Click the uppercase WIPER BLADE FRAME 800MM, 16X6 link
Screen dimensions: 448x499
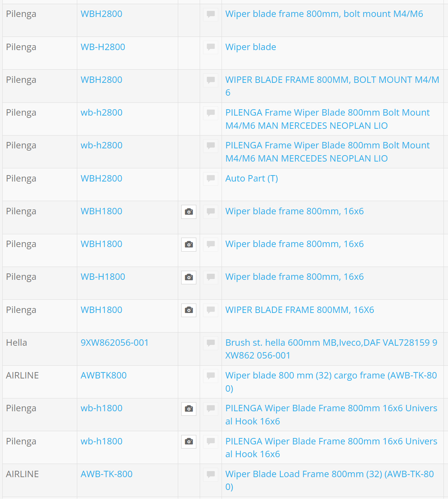point(300,310)
